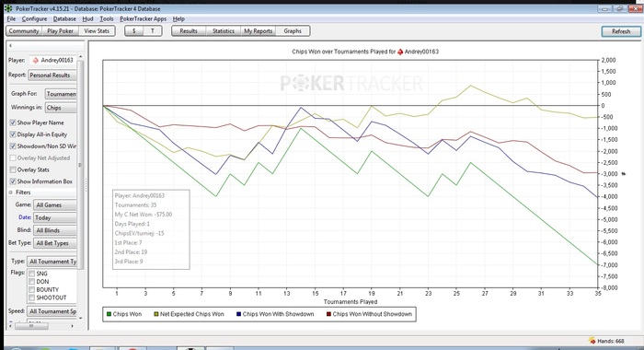Check the DON flag checkbox
644x350 pixels.
(x=31, y=282)
